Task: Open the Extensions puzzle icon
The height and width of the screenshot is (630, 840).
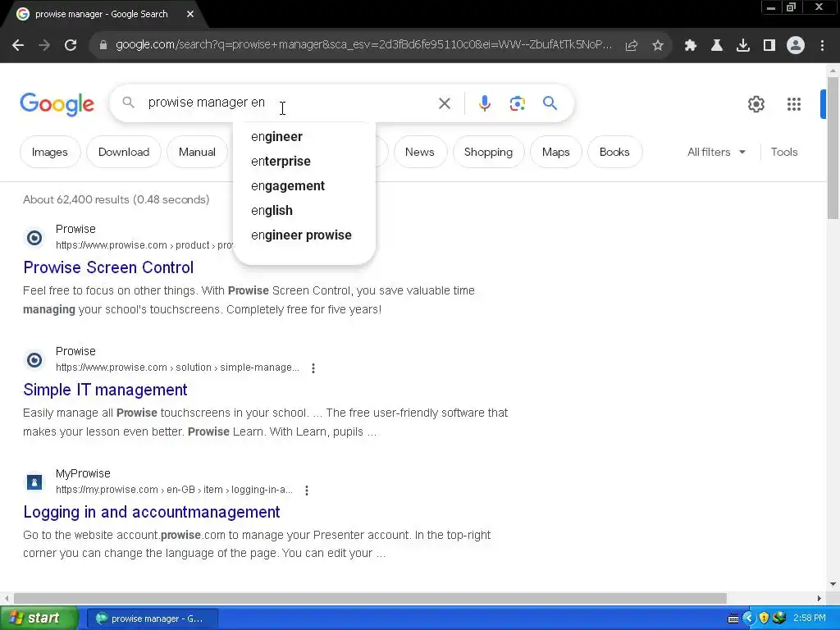Action: pos(690,46)
